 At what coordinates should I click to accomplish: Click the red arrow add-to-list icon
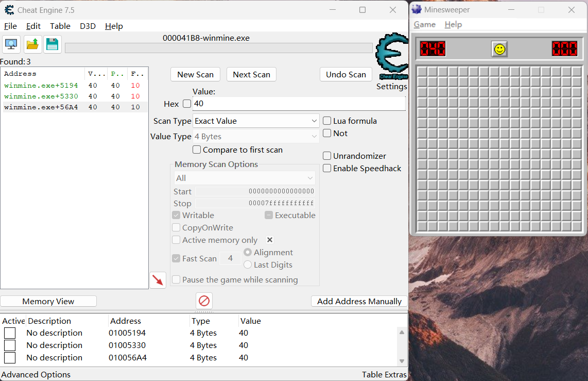tap(158, 280)
